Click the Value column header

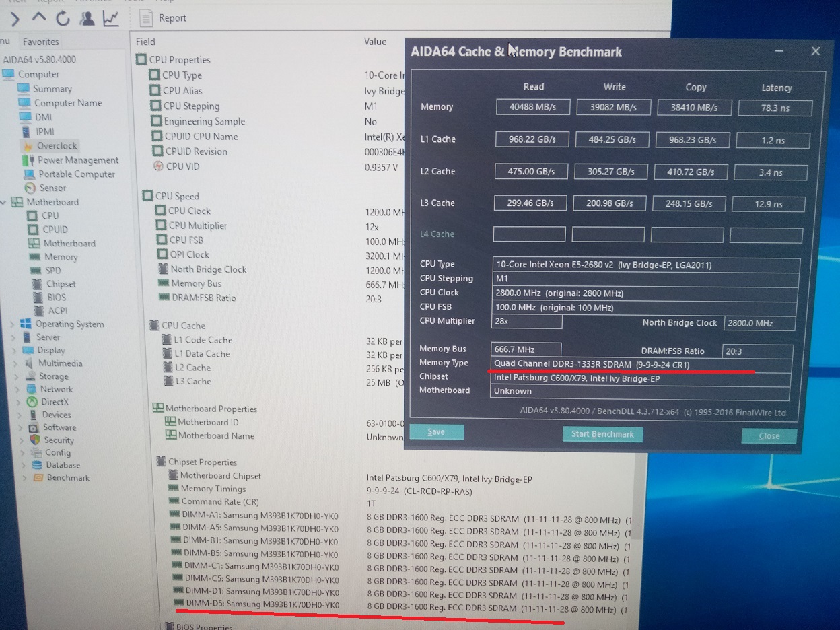(375, 42)
